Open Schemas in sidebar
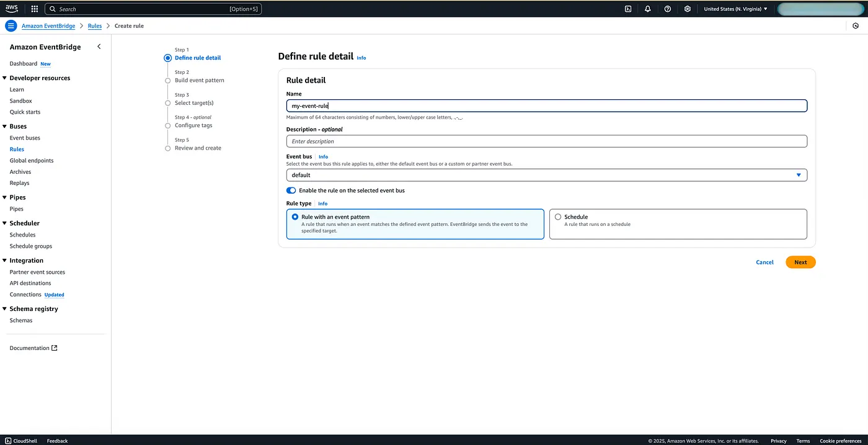 [21, 320]
